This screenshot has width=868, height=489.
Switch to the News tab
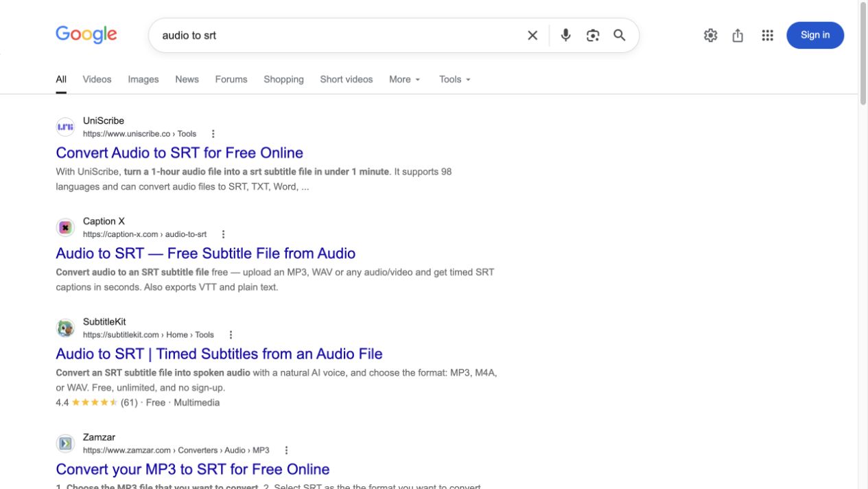(x=187, y=79)
